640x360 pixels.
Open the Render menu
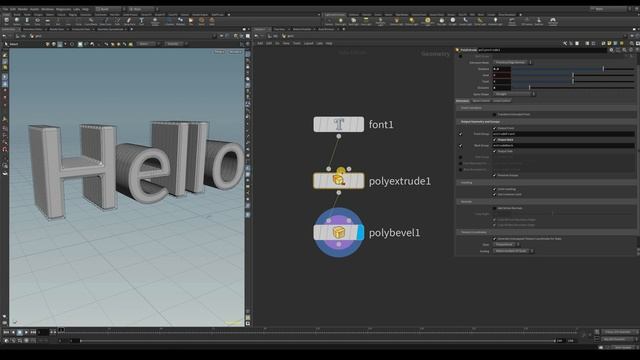coord(22,9)
